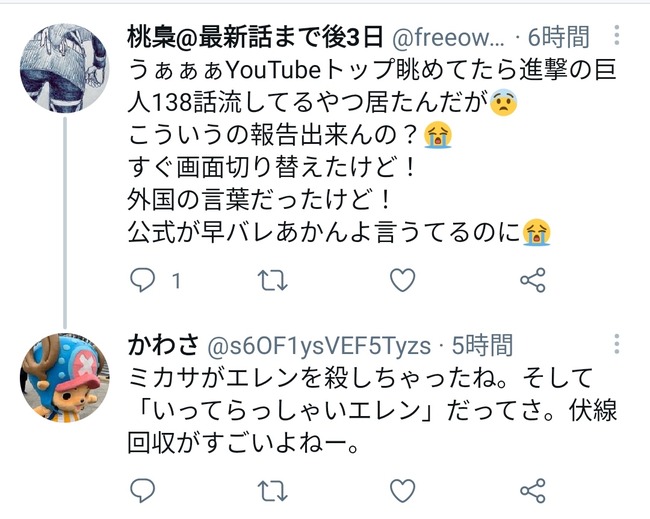650x519 pixels.
Task: Open more options menu for かわさ tweet
Action: [617, 344]
